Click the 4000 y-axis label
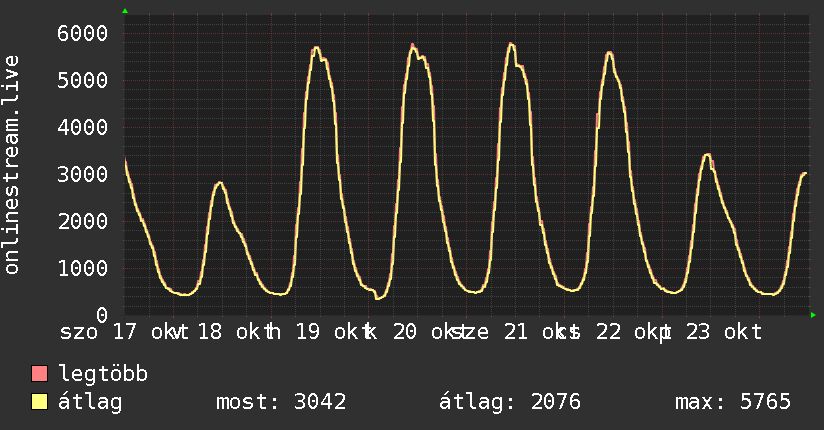 point(83,127)
